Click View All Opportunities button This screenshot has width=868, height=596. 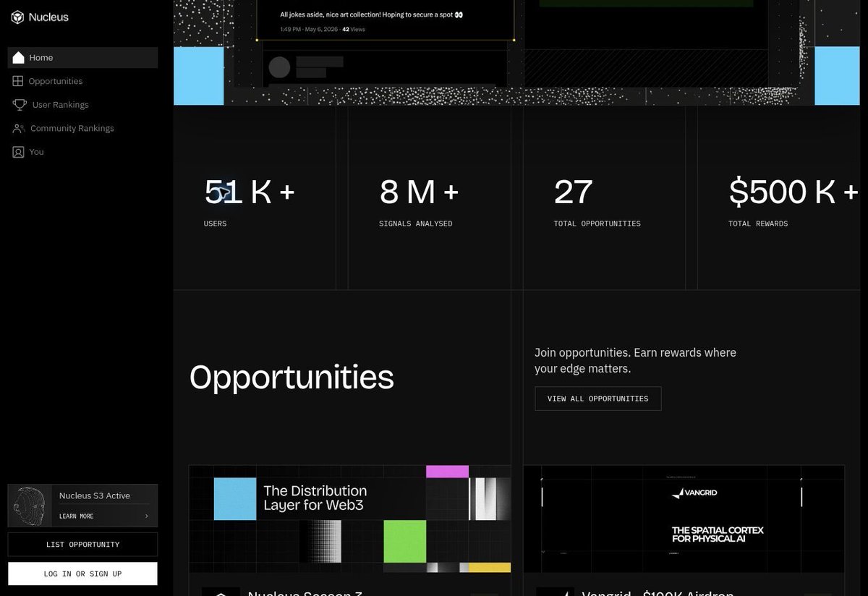pyautogui.click(x=597, y=399)
